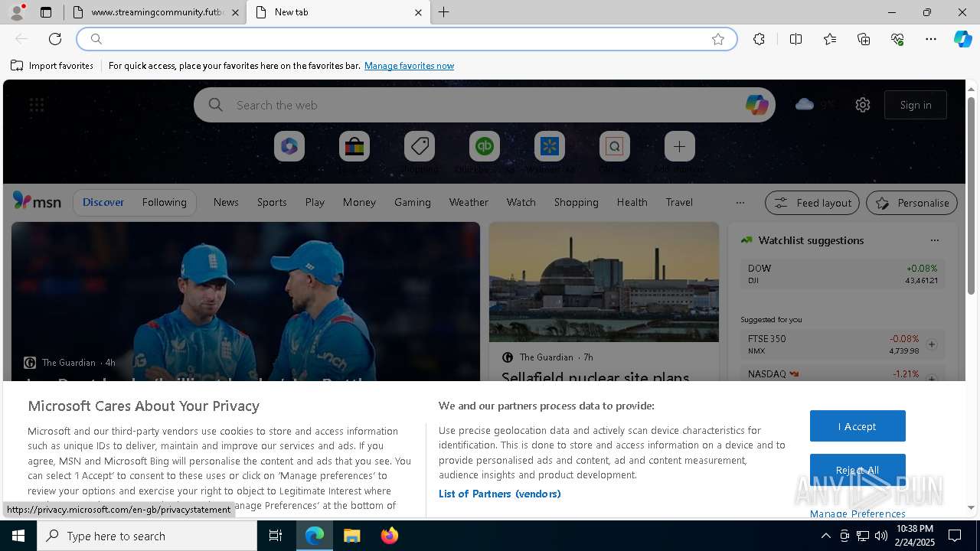
Task: Open page settings gear icon
Action: click(x=863, y=105)
